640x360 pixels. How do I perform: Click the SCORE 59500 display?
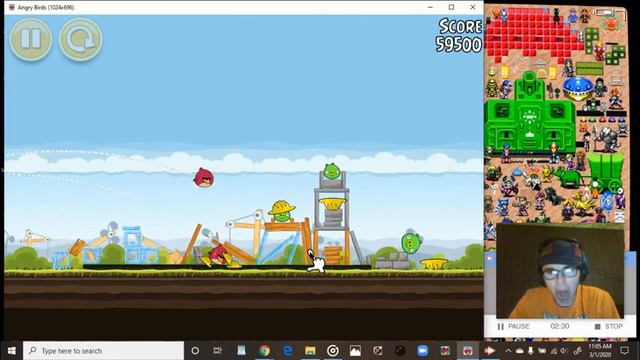point(459,36)
